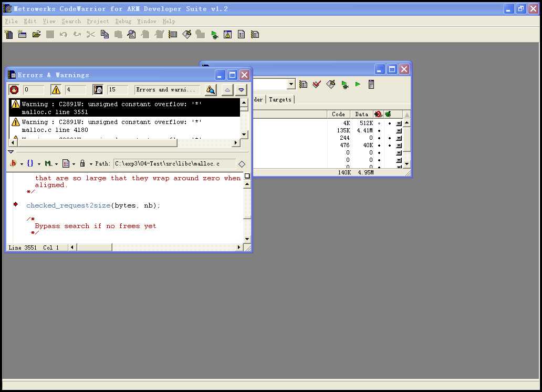Open dropdown arrow next to lock icon

pyautogui.click(x=91, y=164)
